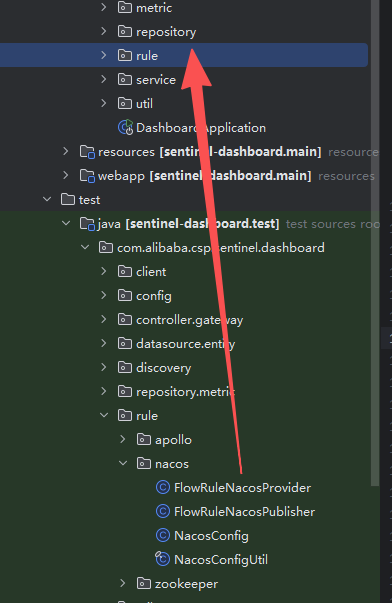The image size is (392, 603).
Task: Select the 'discovery' package label
Action: 163,368
